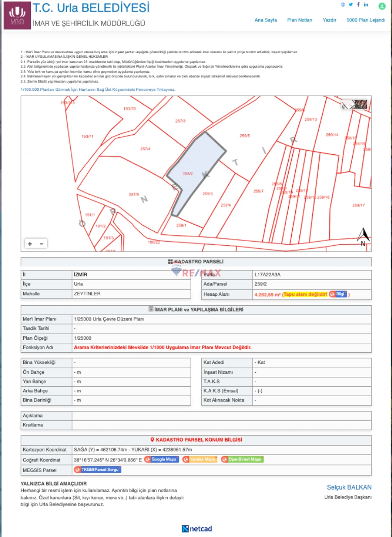Select Yazdır to print the page

(x=329, y=20)
